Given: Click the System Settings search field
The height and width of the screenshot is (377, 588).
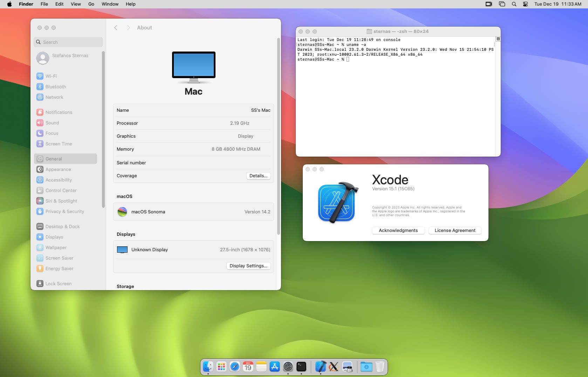Looking at the screenshot, I should [68, 42].
